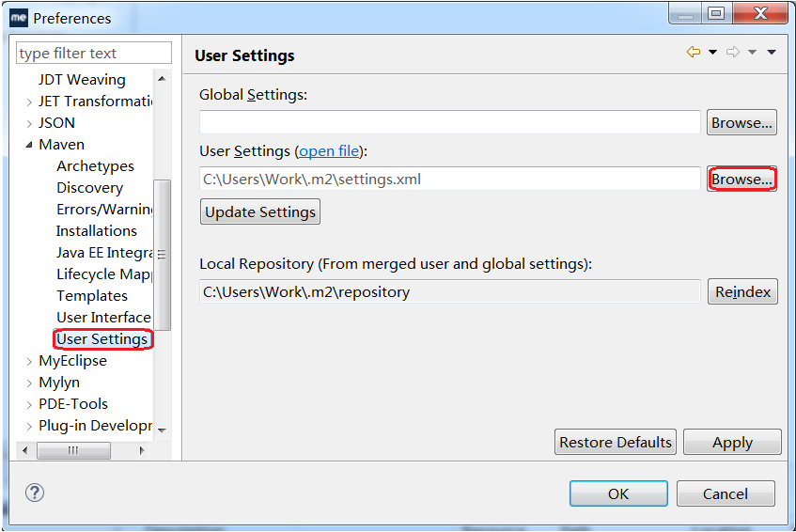Focus the type filter text field

(94, 53)
